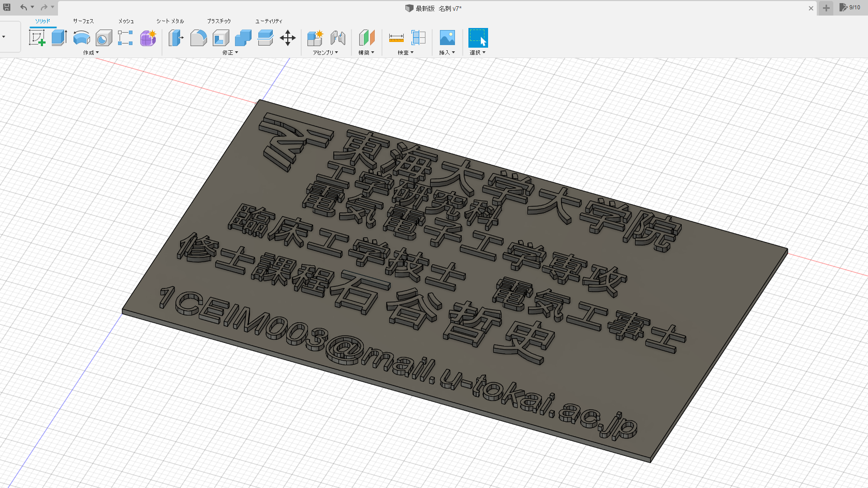Switch to the サーフェス tab
The width and height of the screenshot is (868, 488).
click(83, 21)
